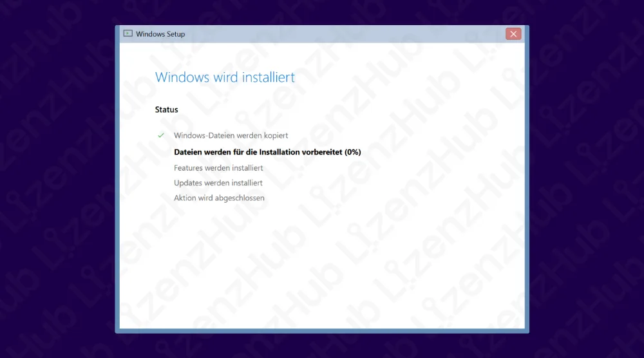Viewport: 644px width, 358px height.
Task: Click the 'Windows Setup' title text
Action: pos(160,34)
